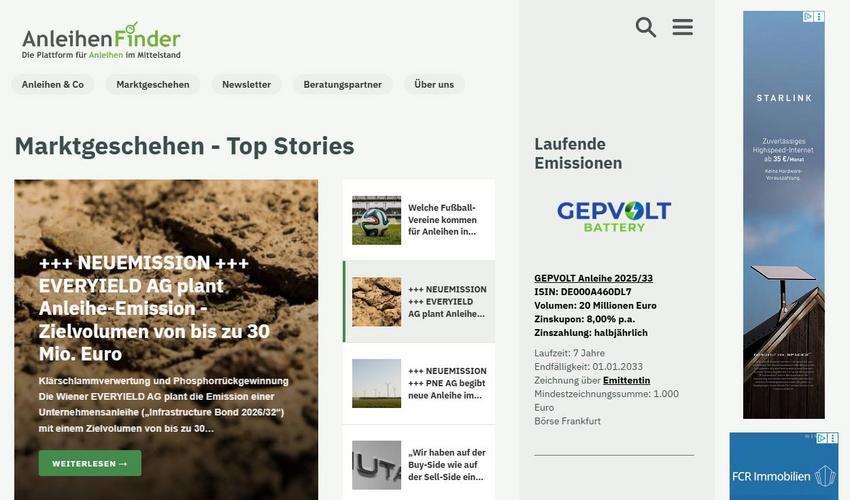Click the text 'Laufzeit: 7 Jahre'
This screenshot has height=500, width=850.
pyautogui.click(x=569, y=353)
